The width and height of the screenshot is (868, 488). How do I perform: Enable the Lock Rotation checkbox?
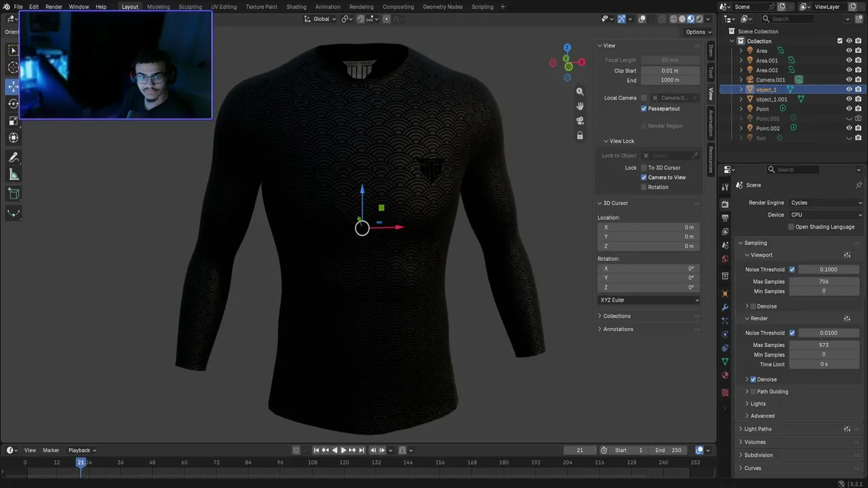pyautogui.click(x=644, y=187)
